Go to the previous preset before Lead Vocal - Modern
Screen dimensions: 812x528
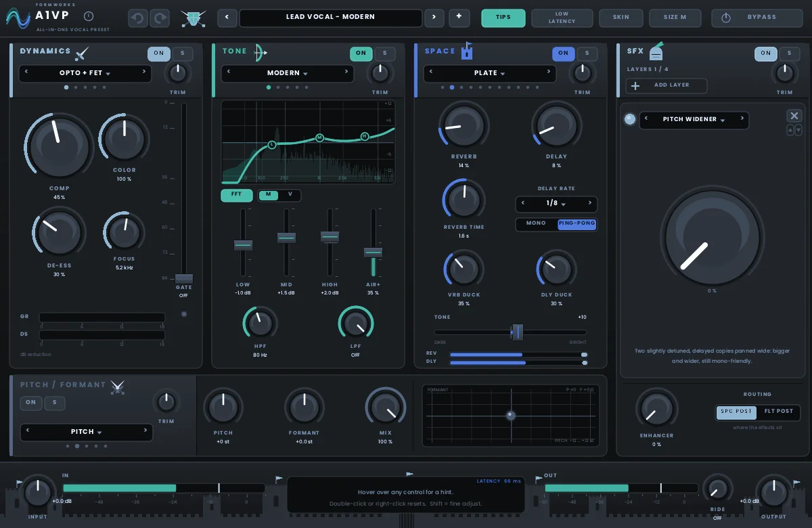(227, 17)
